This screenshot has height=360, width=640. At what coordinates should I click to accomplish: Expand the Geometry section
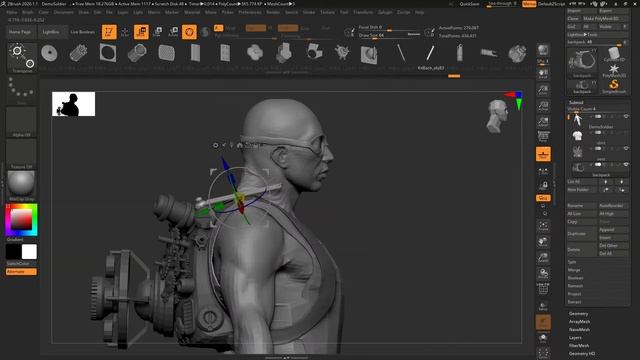tap(578, 314)
